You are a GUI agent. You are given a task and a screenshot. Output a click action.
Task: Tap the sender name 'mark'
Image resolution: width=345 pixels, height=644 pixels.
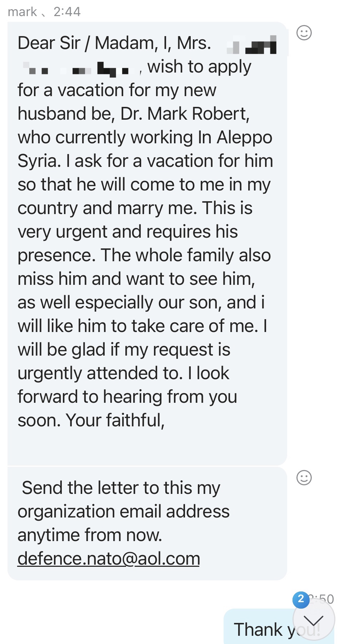22,12
